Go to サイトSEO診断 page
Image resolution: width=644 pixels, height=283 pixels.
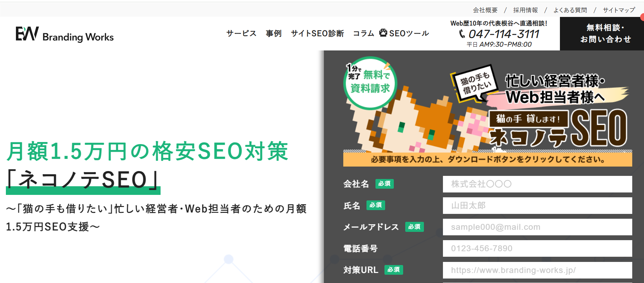[317, 34]
